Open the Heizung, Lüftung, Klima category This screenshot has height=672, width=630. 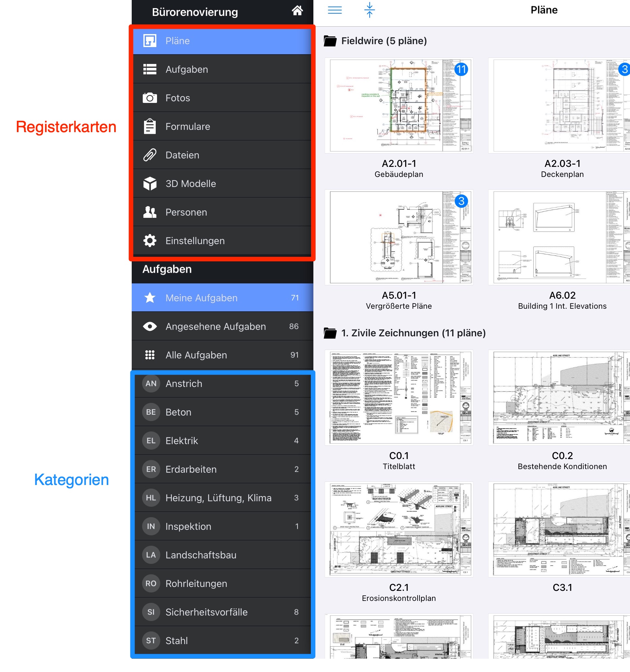(x=218, y=498)
